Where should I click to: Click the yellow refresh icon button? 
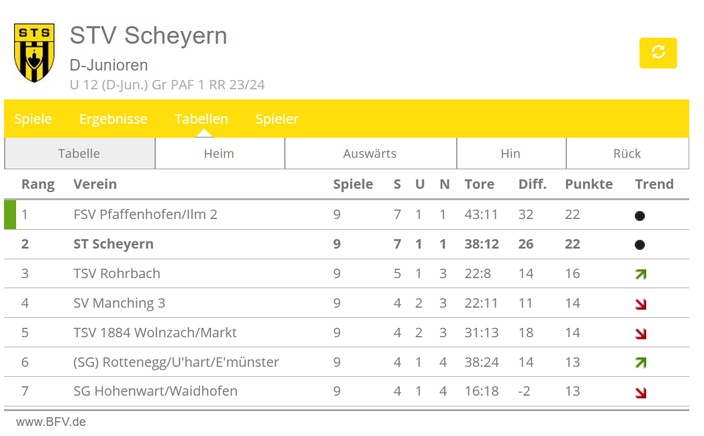[x=658, y=53]
